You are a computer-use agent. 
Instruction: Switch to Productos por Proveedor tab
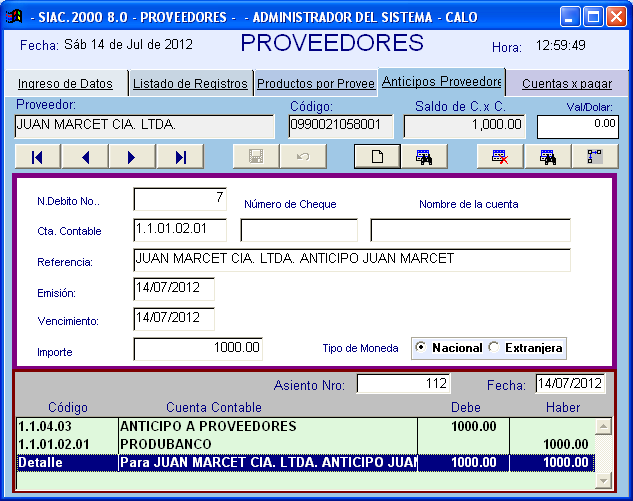tap(315, 84)
